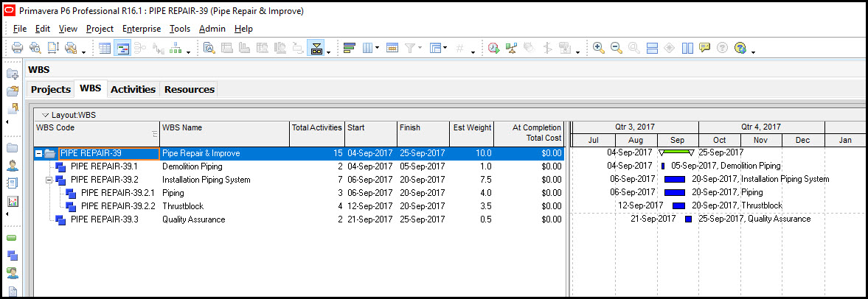
Task: Expand the Layout:WBS dropdown arrow
Action: click(x=45, y=115)
